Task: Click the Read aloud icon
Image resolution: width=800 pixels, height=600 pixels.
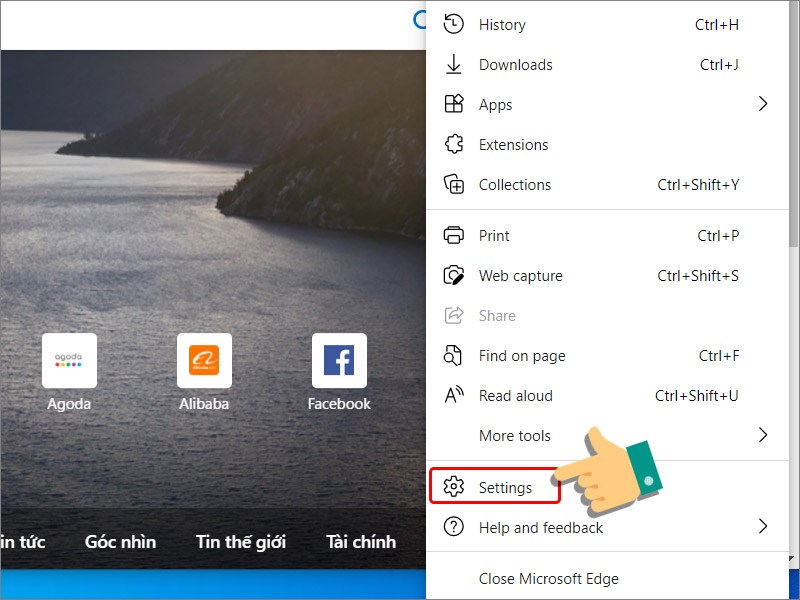Action: (x=454, y=395)
